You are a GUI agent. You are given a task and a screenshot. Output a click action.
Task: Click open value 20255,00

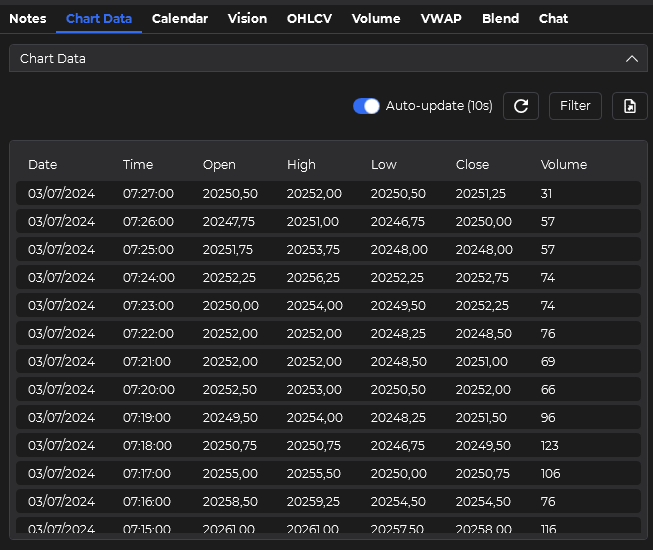tap(230, 473)
